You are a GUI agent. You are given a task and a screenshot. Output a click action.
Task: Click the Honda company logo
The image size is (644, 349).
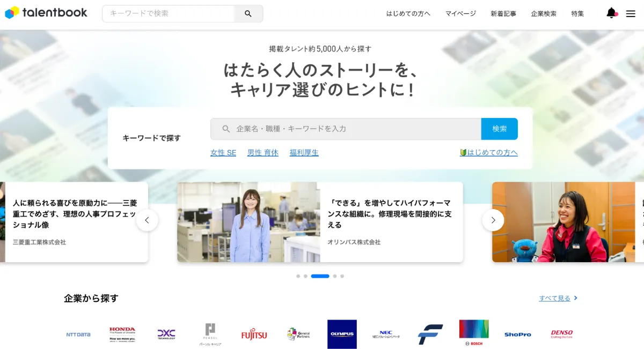click(x=122, y=334)
